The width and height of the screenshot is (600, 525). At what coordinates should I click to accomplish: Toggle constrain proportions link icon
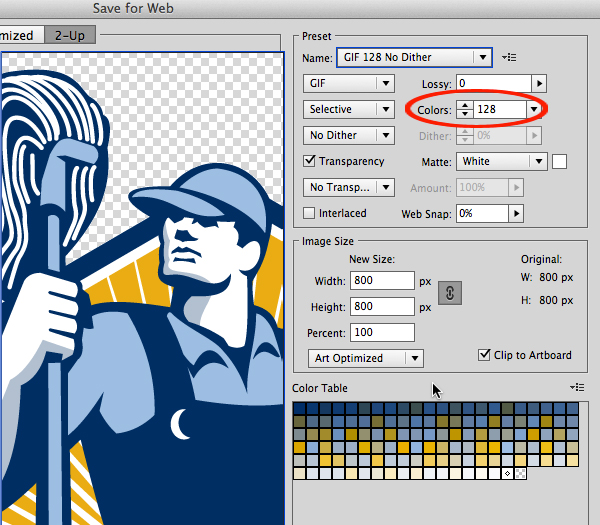click(450, 293)
